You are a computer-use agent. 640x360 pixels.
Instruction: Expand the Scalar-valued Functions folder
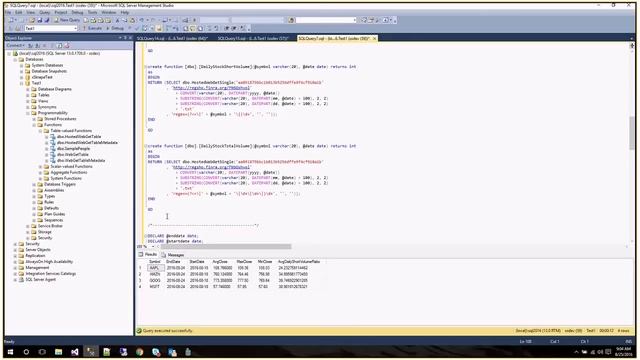click(40, 167)
